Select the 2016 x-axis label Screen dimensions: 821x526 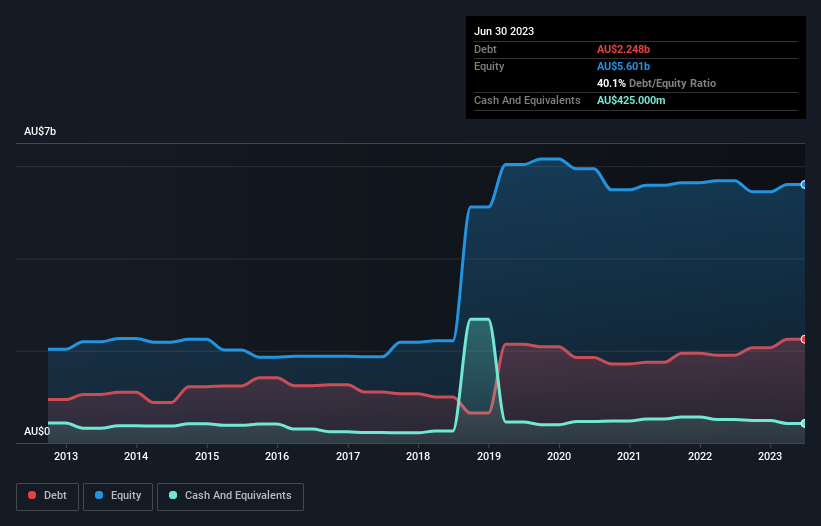coord(277,456)
